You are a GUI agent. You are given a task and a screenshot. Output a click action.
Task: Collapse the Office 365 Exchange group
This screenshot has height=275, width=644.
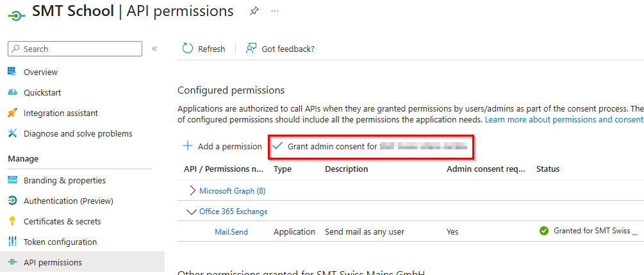click(x=191, y=212)
